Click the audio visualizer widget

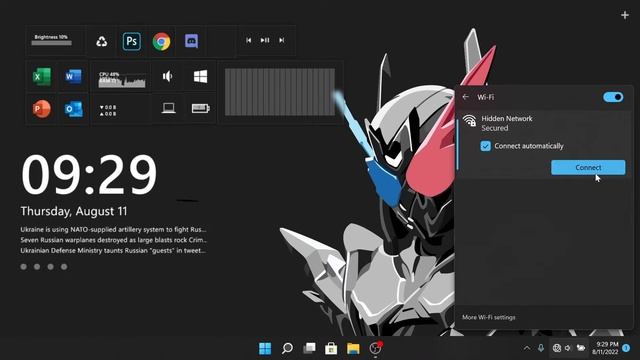coord(280,92)
